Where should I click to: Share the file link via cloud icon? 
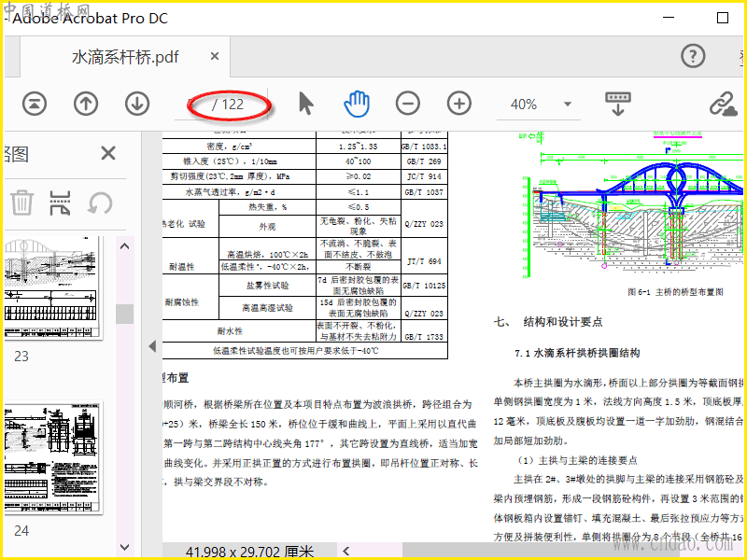723,104
